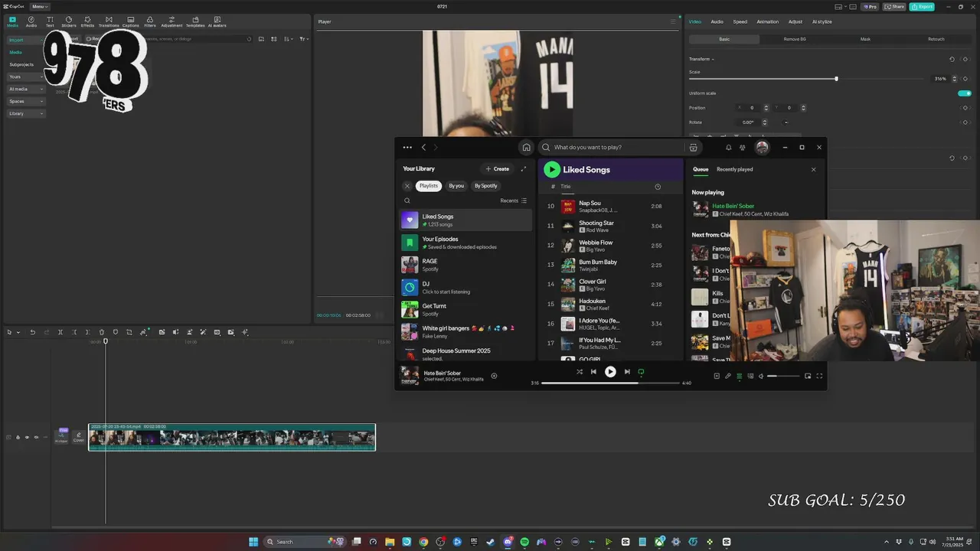This screenshot has height=551, width=980.
Task: Select the By Spotify filter chip
Action: [485, 186]
